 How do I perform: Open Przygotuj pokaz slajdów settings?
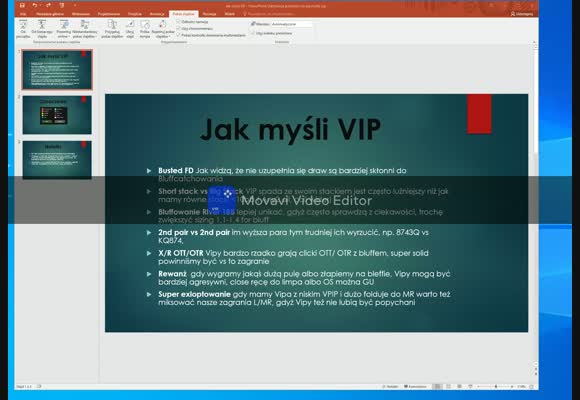(112, 29)
